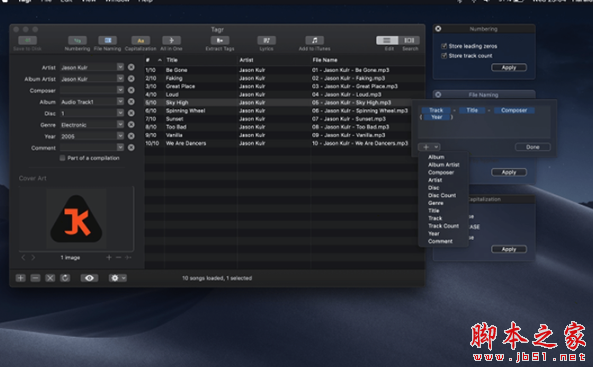Viewport: 593px width, 367px height.
Task: Expand the Year dropdown
Action: click(x=120, y=135)
